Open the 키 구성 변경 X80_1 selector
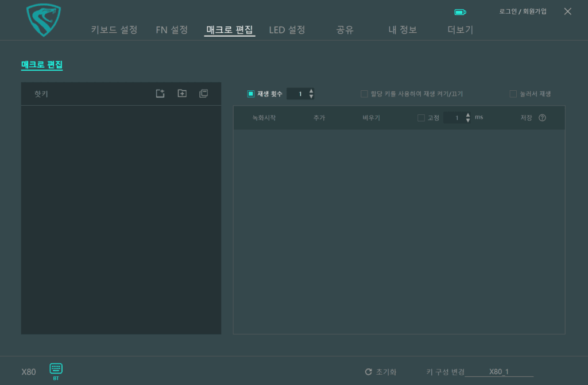The height and width of the screenshot is (385, 588). pos(499,372)
